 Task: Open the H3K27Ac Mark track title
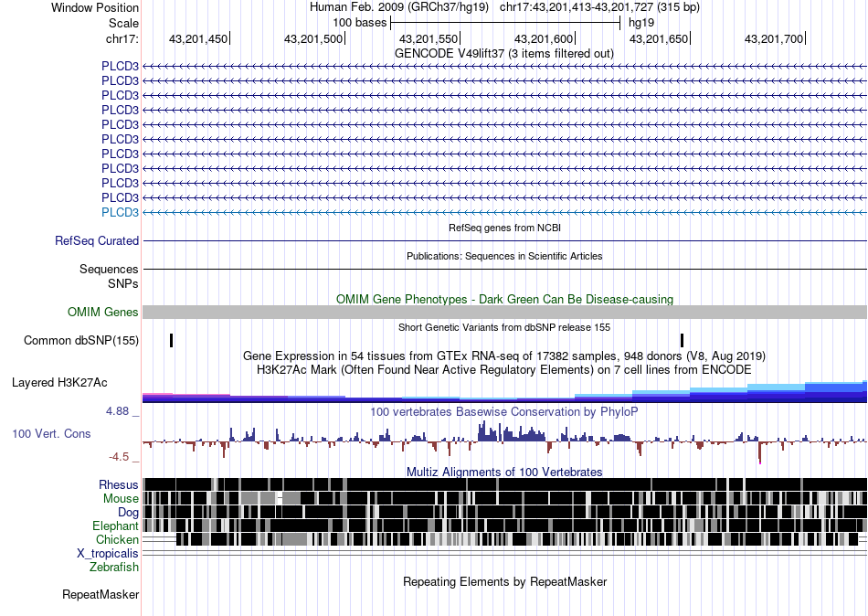click(504, 369)
